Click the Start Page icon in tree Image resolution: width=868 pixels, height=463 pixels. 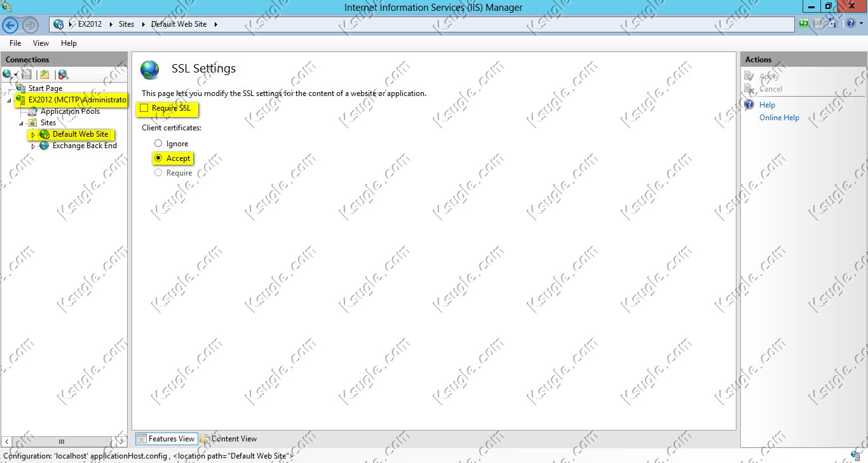pyautogui.click(x=21, y=88)
